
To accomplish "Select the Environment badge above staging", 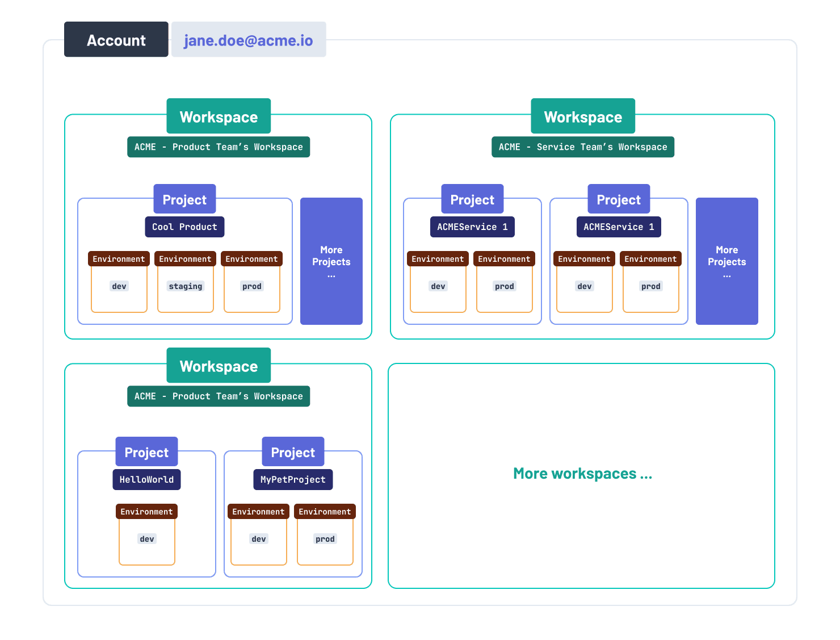I will [185, 258].
